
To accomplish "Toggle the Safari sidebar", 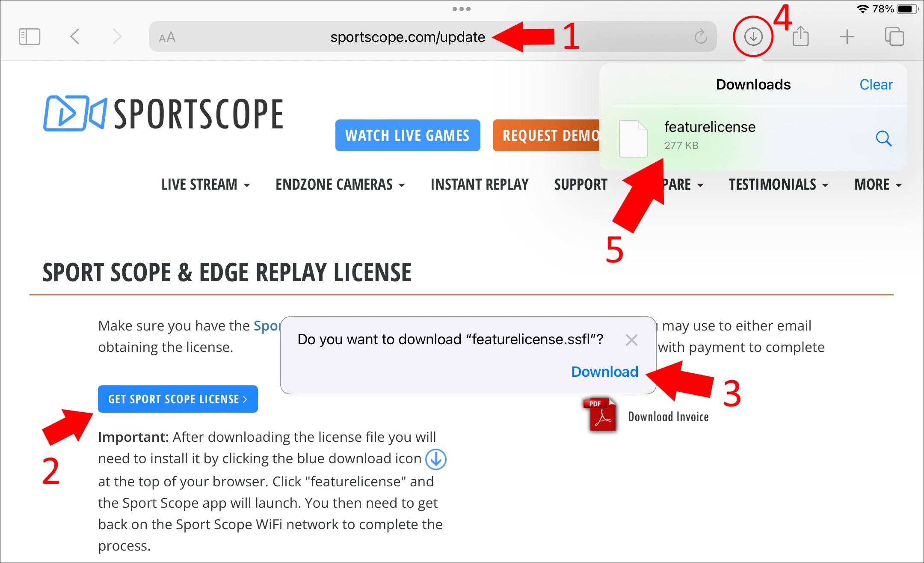I will point(29,36).
